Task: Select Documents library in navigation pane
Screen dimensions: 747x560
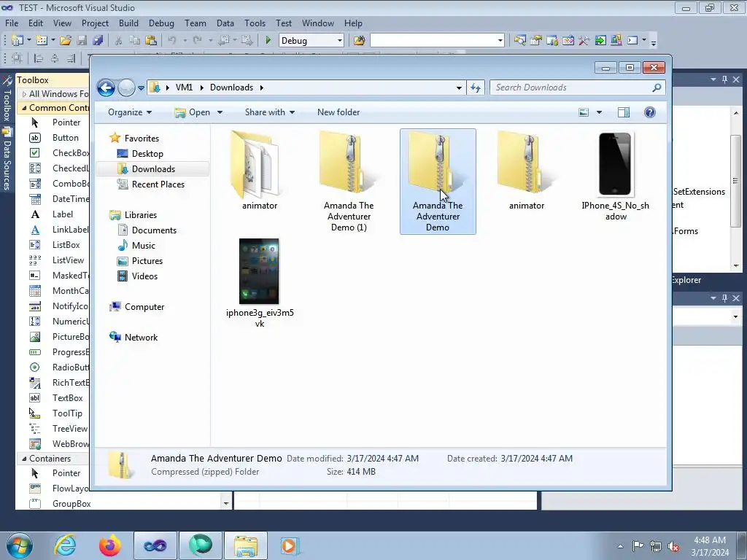Action: pos(154,230)
